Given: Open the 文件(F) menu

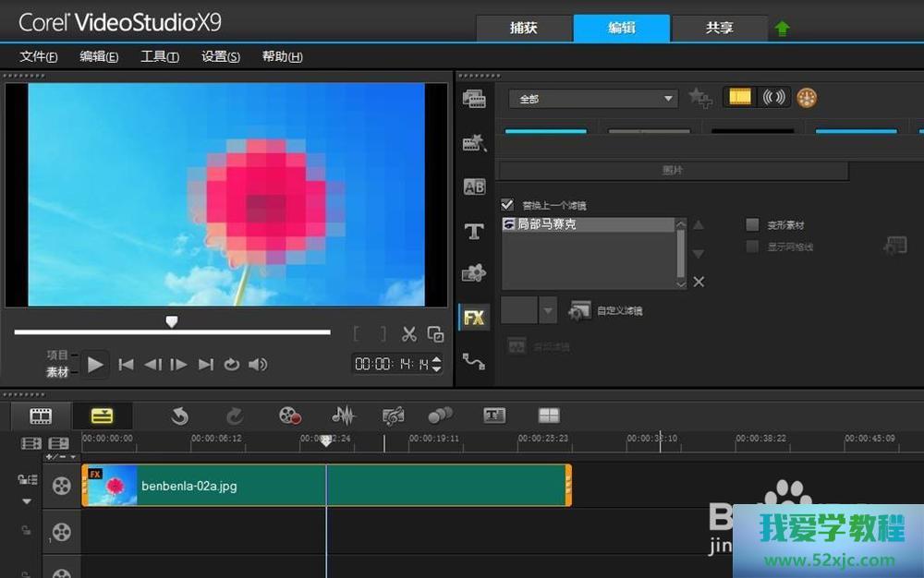Looking at the screenshot, I should [x=39, y=57].
